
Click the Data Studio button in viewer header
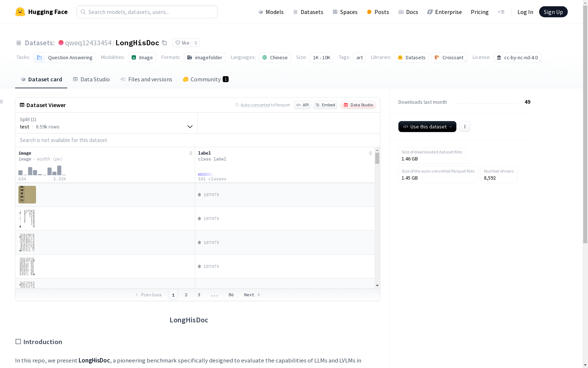point(358,105)
